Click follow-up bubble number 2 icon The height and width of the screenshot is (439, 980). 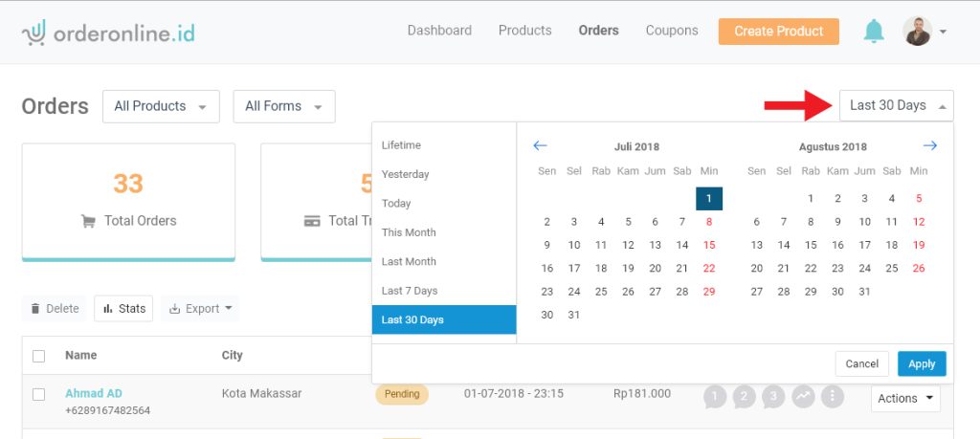tap(745, 396)
